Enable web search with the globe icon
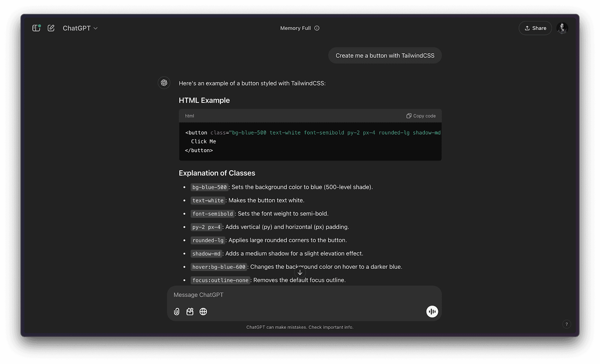This screenshot has height=364, width=600. tap(203, 312)
